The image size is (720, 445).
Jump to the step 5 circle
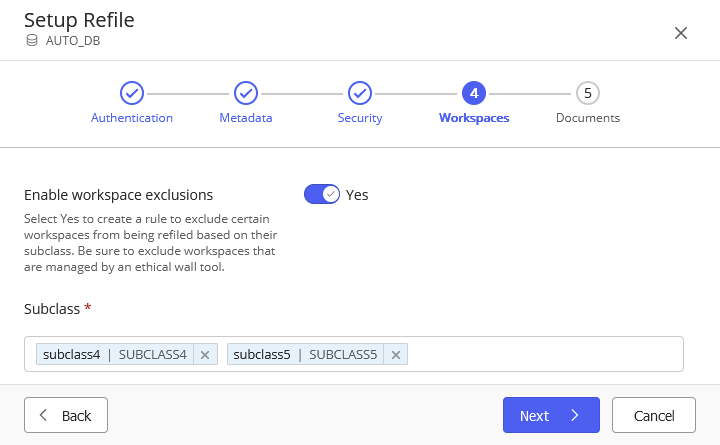pyautogui.click(x=588, y=93)
